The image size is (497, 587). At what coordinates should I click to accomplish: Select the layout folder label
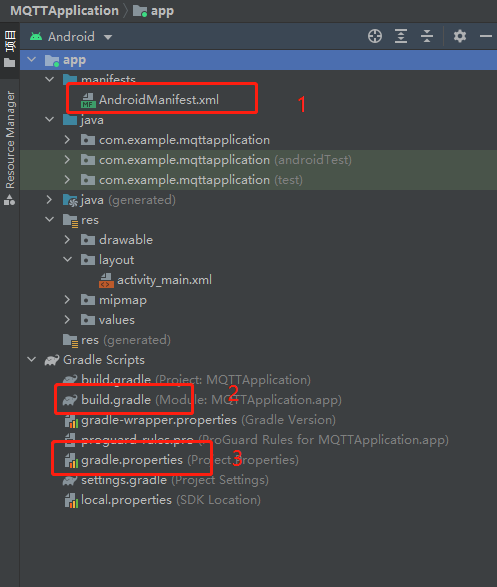116,260
